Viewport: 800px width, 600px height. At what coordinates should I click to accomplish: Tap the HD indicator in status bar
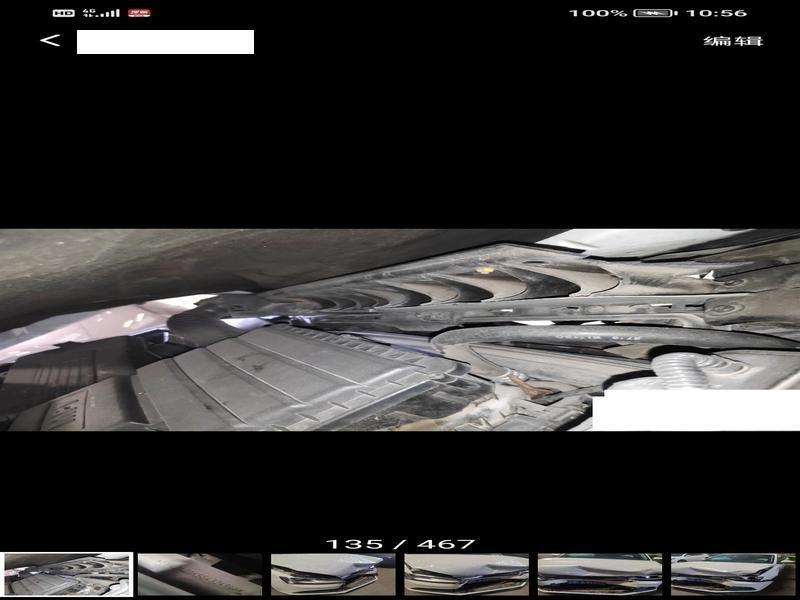63,13
